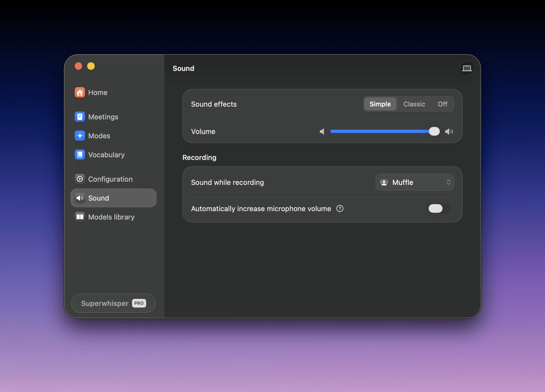Open help for automatic microphone volume

tap(340, 208)
